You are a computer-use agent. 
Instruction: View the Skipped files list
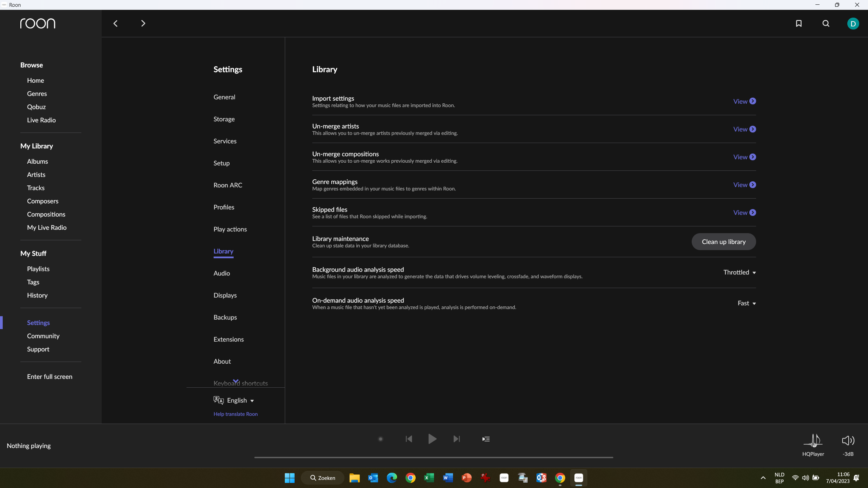coord(744,213)
